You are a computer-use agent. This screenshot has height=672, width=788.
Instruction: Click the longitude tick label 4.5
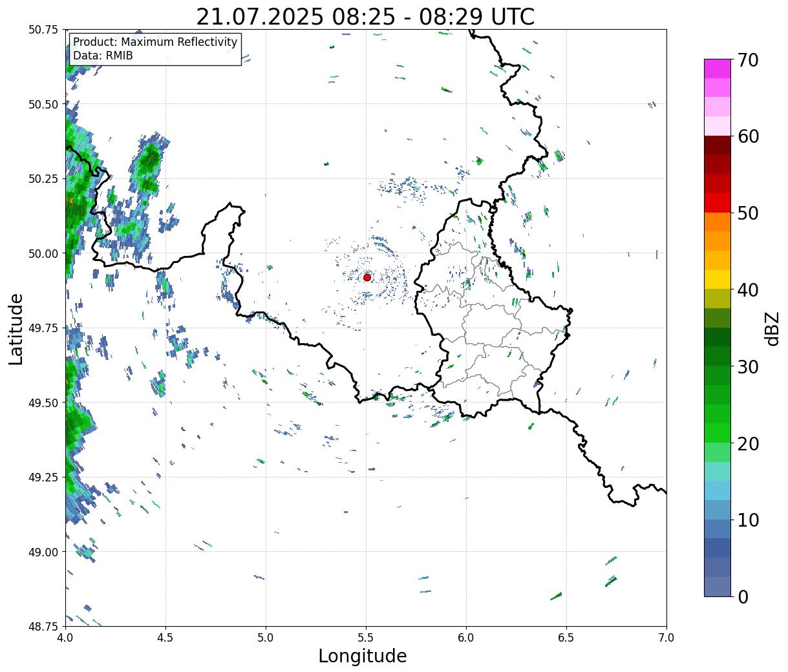(165, 638)
